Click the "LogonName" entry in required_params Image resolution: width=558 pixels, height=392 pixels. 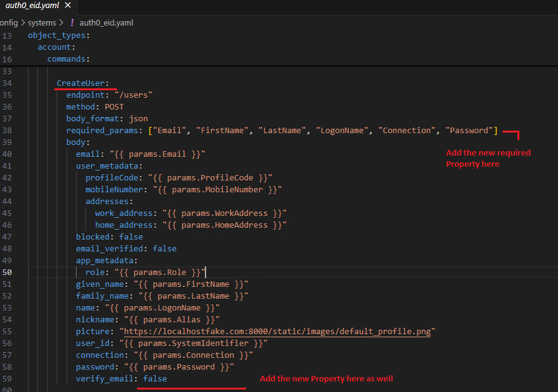(x=342, y=130)
